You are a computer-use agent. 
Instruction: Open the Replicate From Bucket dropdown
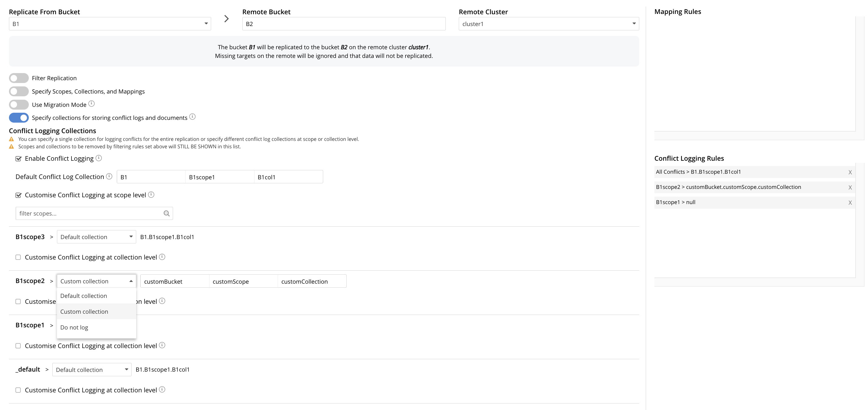pos(110,24)
